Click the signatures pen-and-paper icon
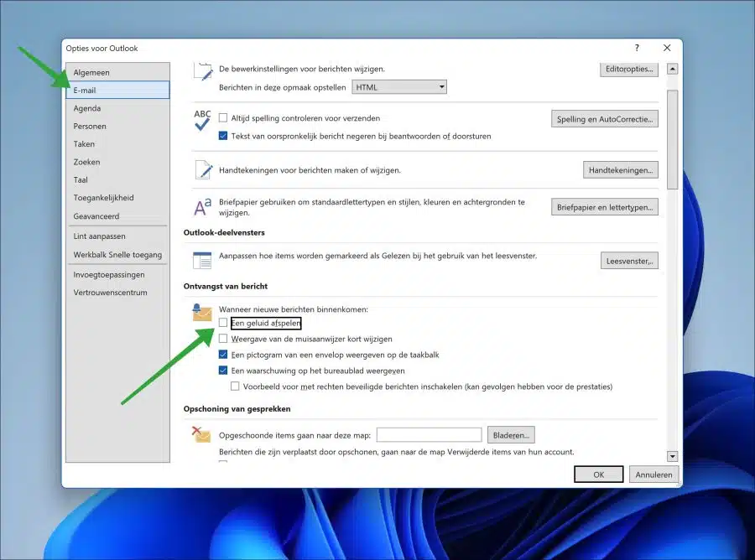755x560 pixels. coord(203,170)
